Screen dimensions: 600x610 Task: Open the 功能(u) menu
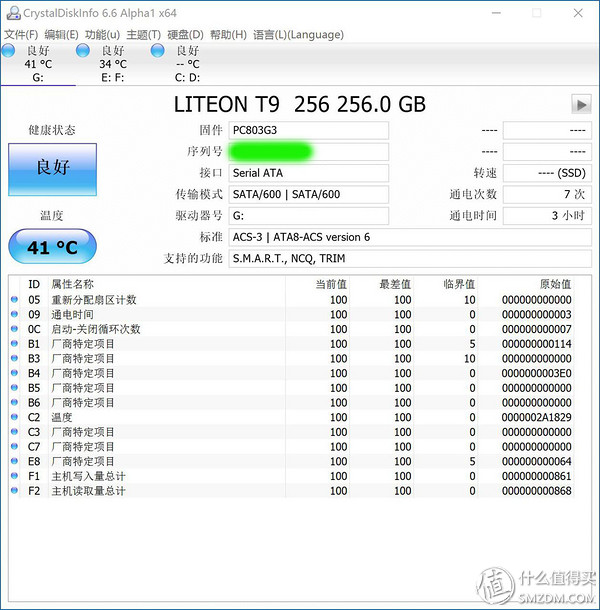coord(102,35)
